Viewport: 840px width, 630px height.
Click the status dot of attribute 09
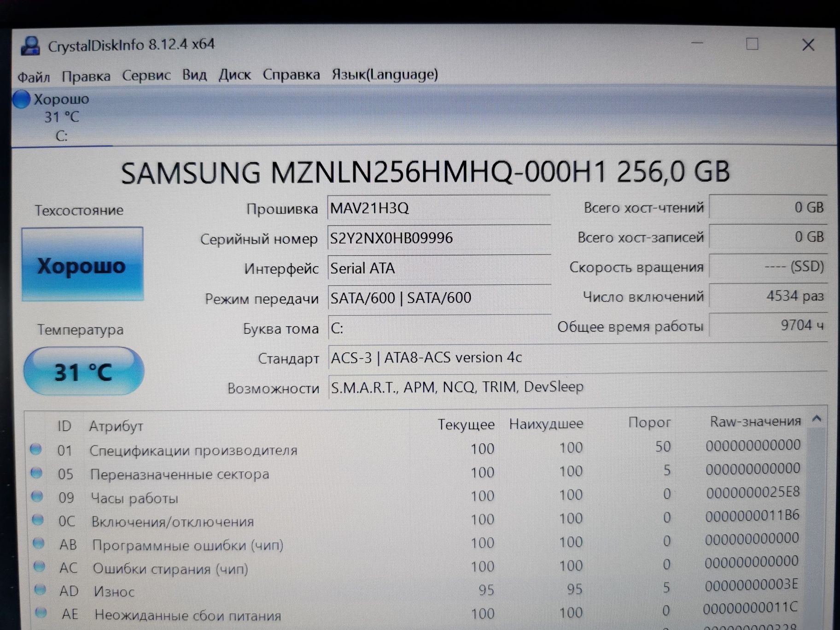[x=37, y=496]
